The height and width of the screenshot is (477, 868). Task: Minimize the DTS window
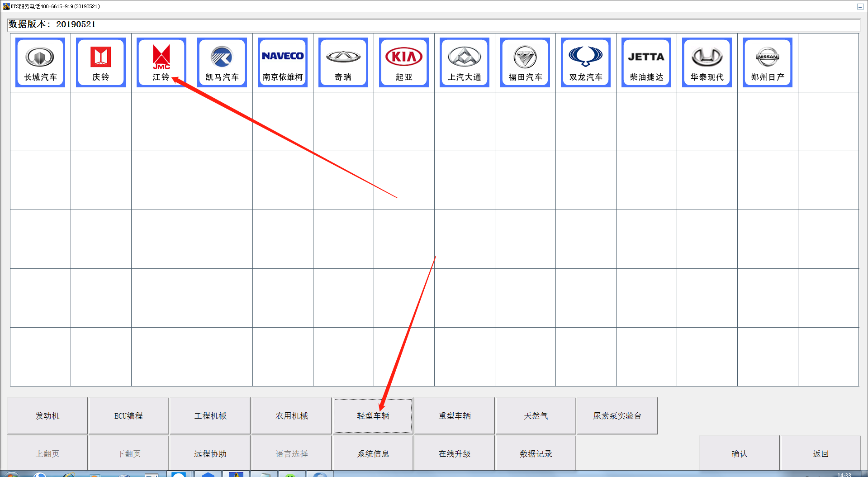(860, 6)
